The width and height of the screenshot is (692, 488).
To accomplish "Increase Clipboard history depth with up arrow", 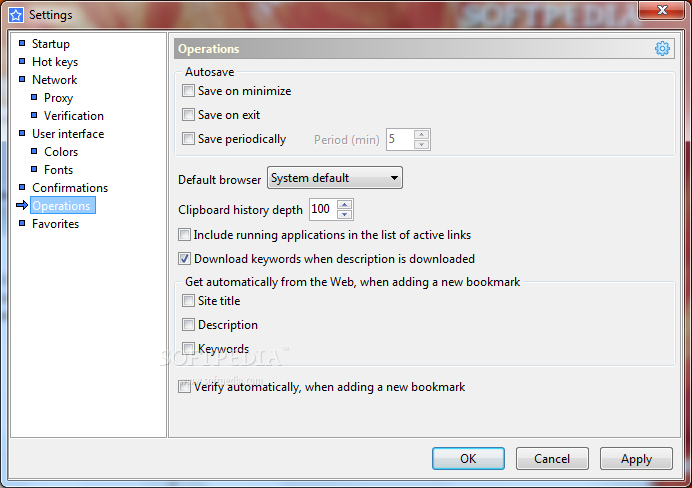I will coord(344,205).
